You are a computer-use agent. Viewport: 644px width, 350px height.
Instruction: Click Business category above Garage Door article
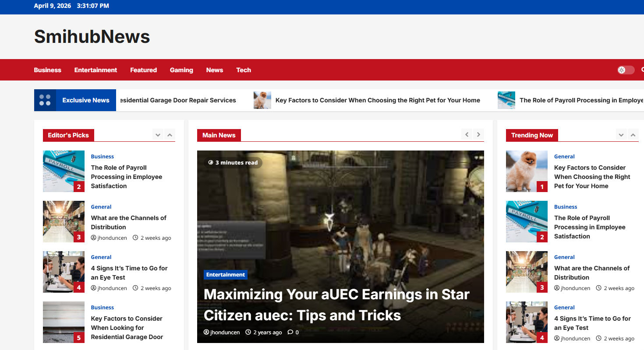(x=102, y=308)
